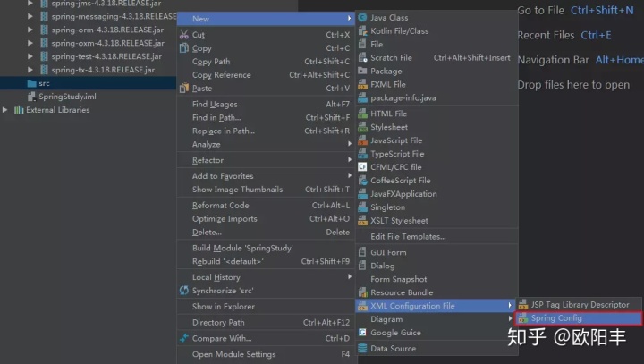Click the Google Guice icon
The width and height of the screenshot is (644, 364).
click(362, 333)
